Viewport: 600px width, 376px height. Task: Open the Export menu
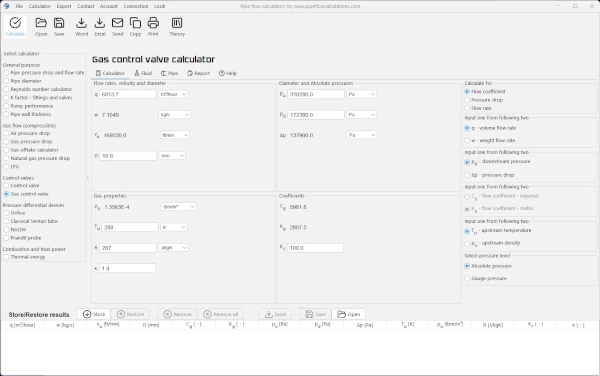64,6
